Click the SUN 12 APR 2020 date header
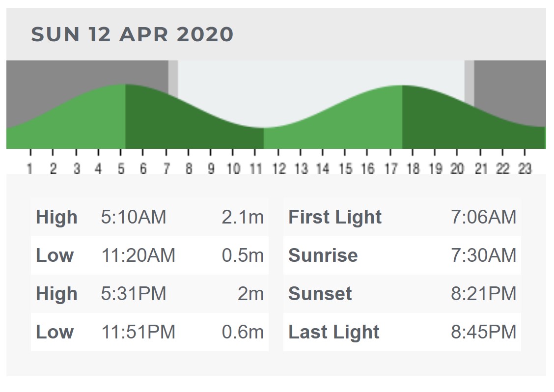The height and width of the screenshot is (392, 554). click(132, 34)
